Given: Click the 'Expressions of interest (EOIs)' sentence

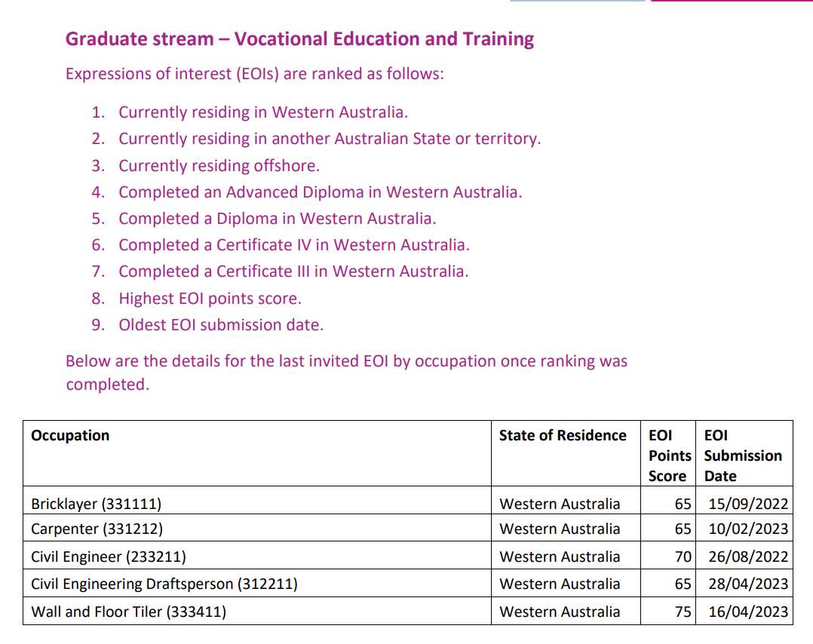Looking at the screenshot, I should point(254,74).
